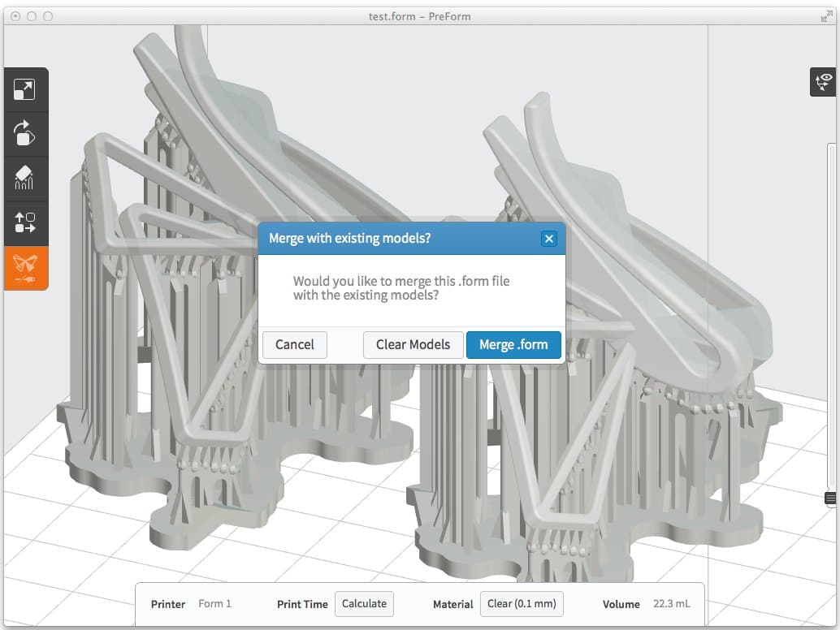
Task: Click the Clear Models button
Action: coord(413,344)
